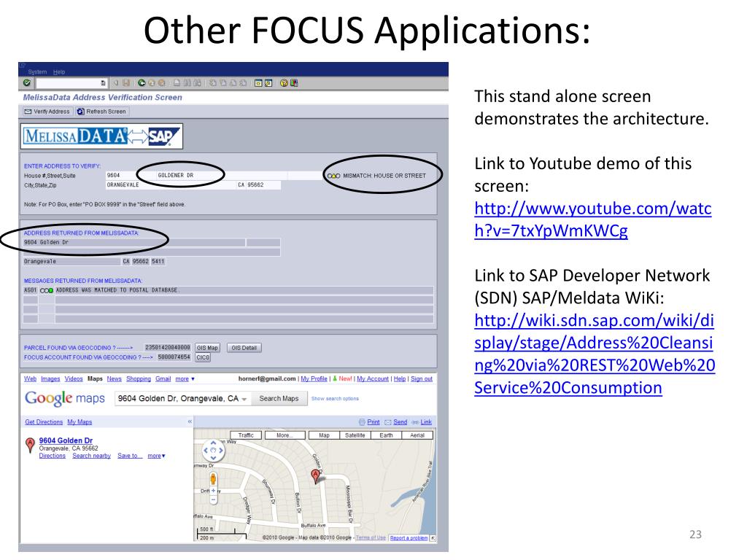Screen dimensions: 747x560
Task: Expand the 'more' dropdown in Google top bar
Action: coord(185,378)
